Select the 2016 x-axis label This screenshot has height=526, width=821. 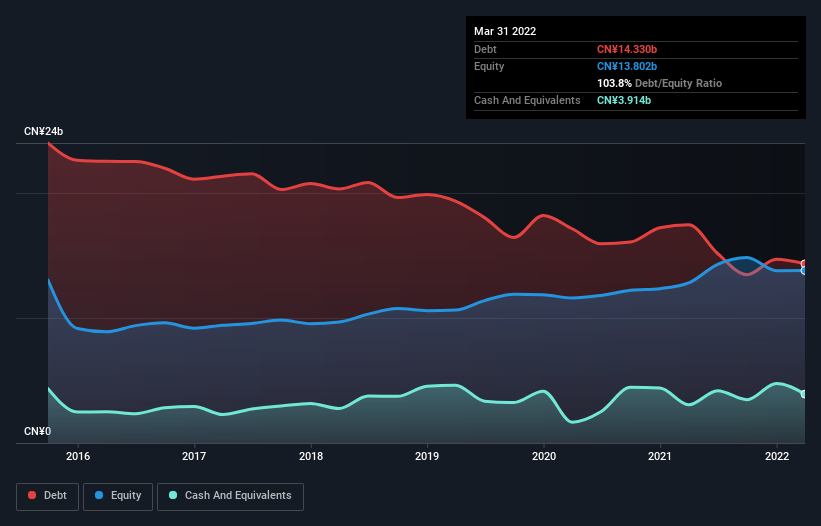coord(78,456)
